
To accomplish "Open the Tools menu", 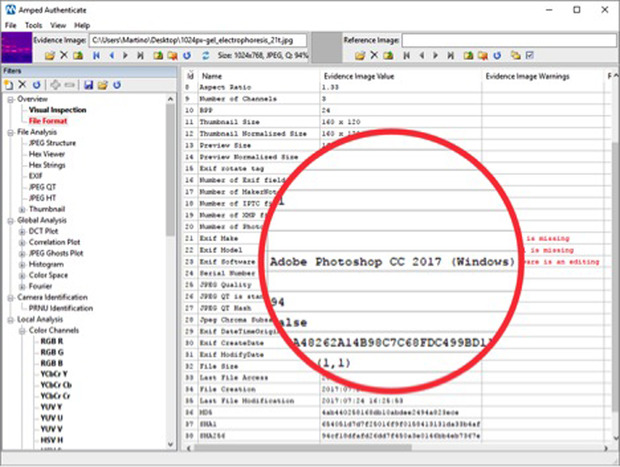I will click(34, 25).
